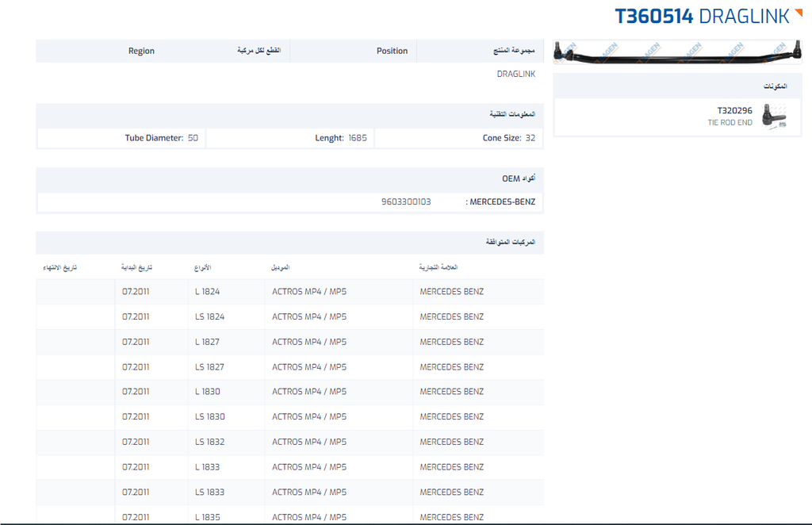
Task: Click MERCEDES BENZ in the L 1830 row
Action: (x=451, y=392)
